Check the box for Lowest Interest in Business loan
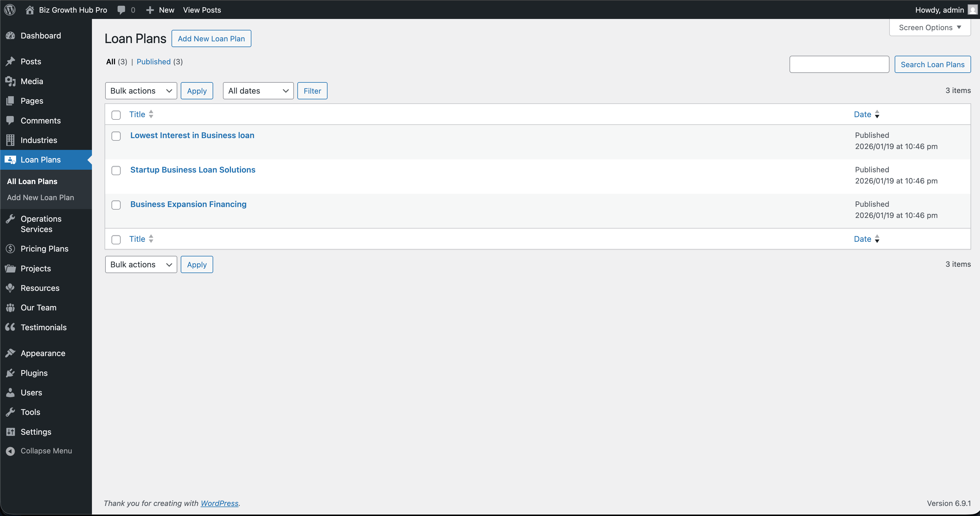Image resolution: width=980 pixels, height=516 pixels. 116,136
